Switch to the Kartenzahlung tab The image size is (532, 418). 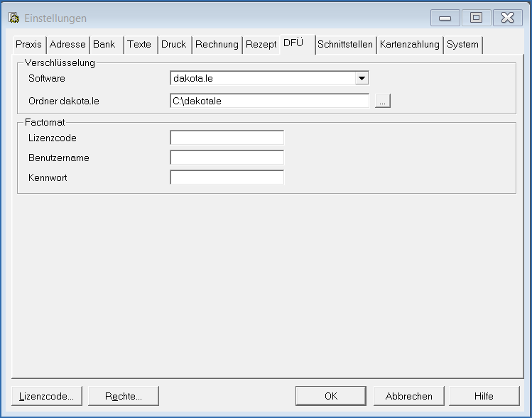[410, 45]
